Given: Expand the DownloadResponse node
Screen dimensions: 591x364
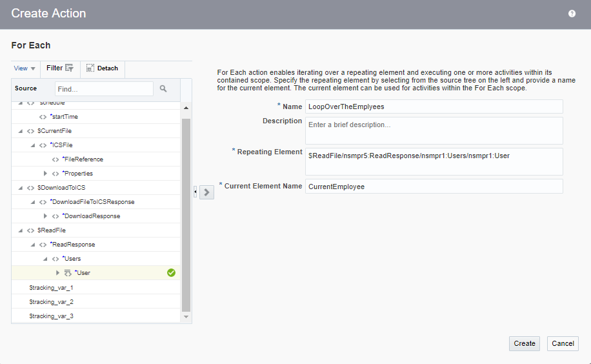Looking at the screenshot, I should click(x=45, y=216).
